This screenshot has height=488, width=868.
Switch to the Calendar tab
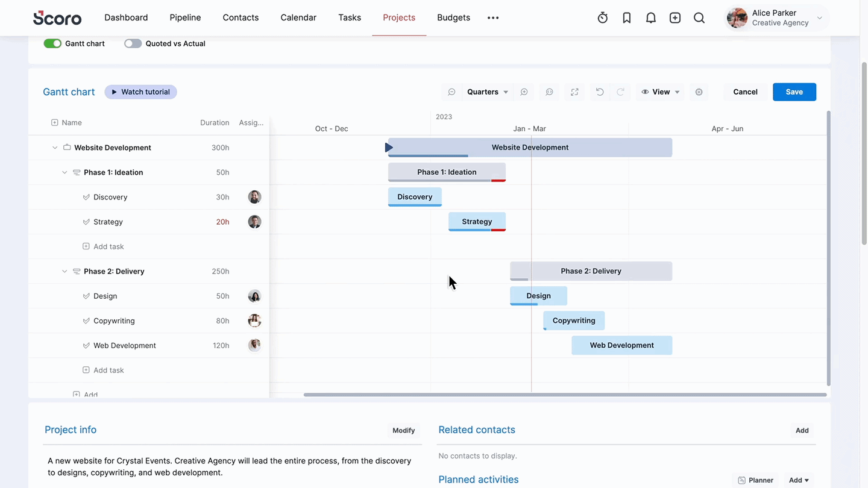pyautogui.click(x=298, y=17)
